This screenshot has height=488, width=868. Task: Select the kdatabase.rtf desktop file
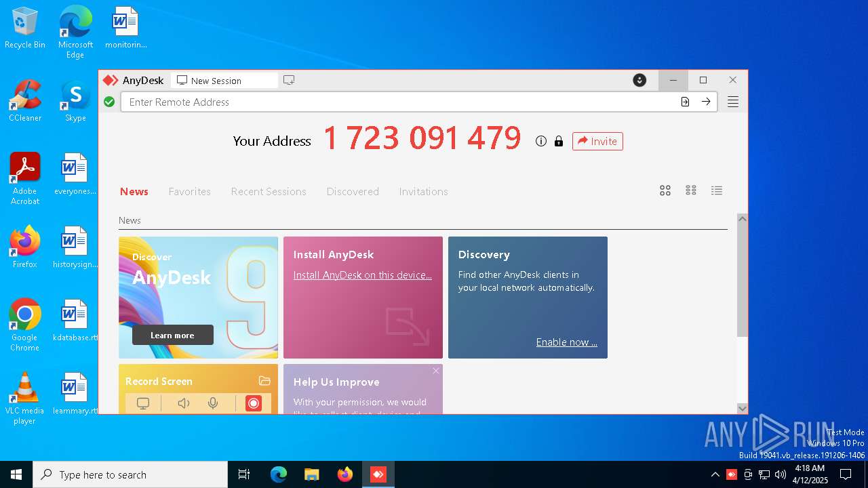[75, 321]
